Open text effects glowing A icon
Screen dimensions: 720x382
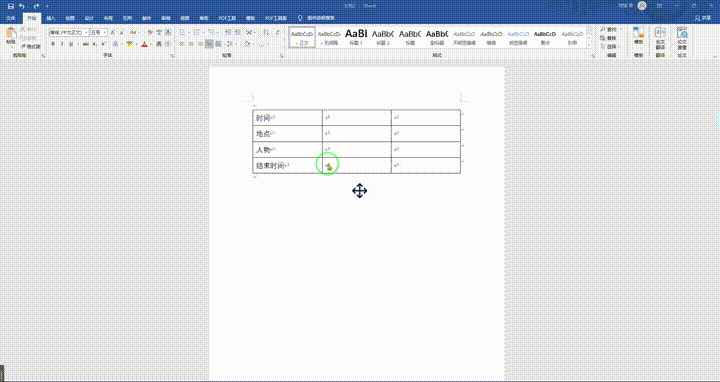coord(115,44)
